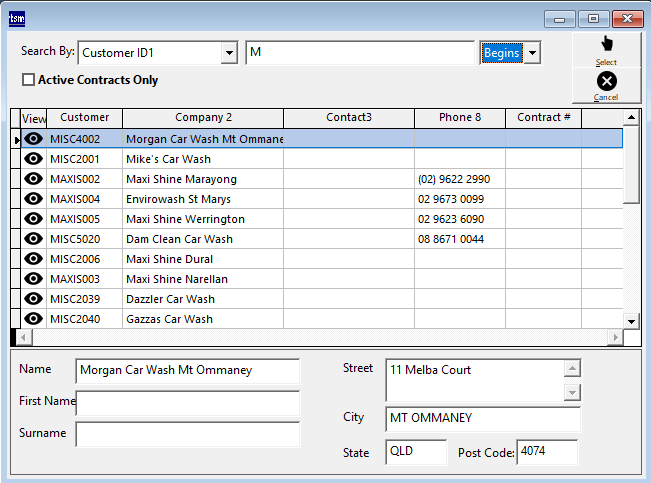Click the Company 2 column header
This screenshot has width=651, height=483.
coord(203,118)
